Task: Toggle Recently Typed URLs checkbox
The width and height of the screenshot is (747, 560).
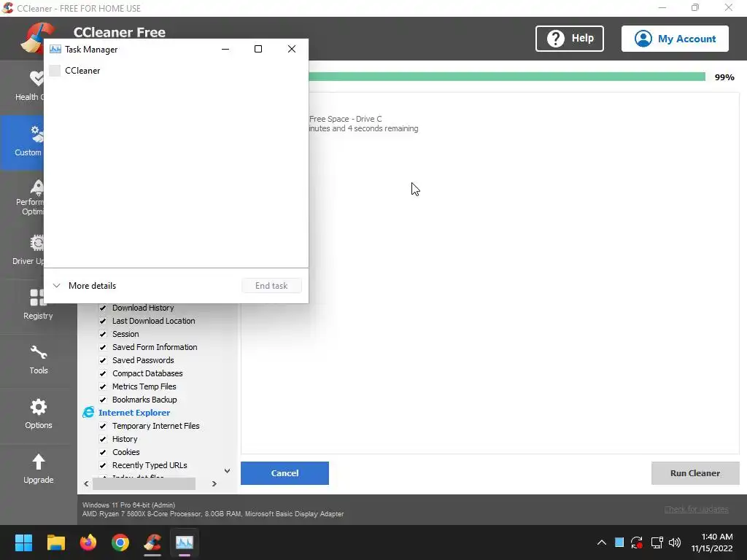Action: pyautogui.click(x=103, y=465)
